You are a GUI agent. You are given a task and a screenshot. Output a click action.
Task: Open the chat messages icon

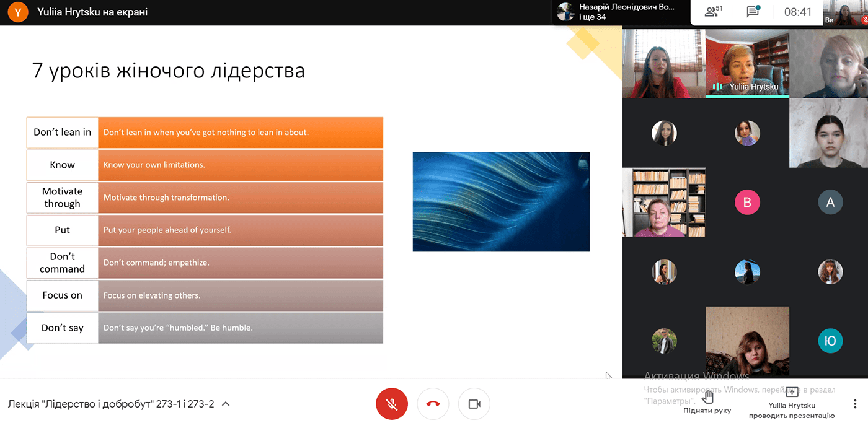pyautogui.click(x=753, y=12)
